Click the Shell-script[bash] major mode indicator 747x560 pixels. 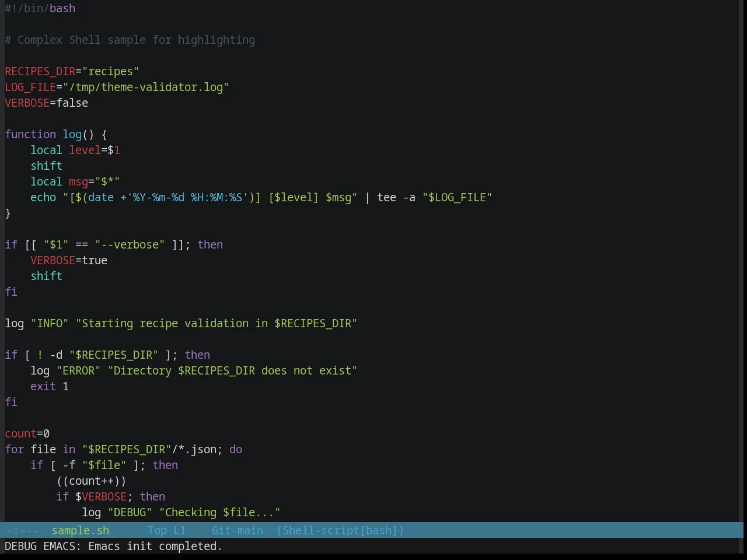click(x=340, y=530)
